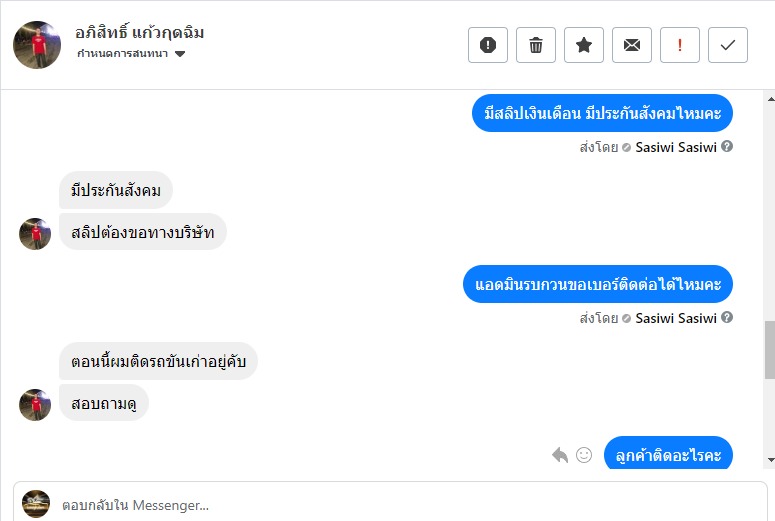Screen dimensions: 775x521
Task: Click sender name Sasiwi Sasiwi under first message
Action: [x=676, y=146]
